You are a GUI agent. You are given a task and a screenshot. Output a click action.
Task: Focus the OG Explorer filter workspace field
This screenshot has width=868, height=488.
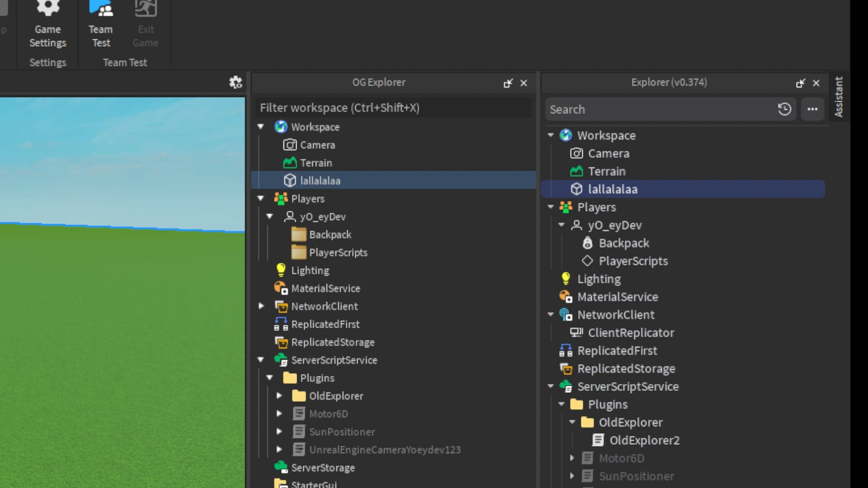pyautogui.click(x=393, y=108)
